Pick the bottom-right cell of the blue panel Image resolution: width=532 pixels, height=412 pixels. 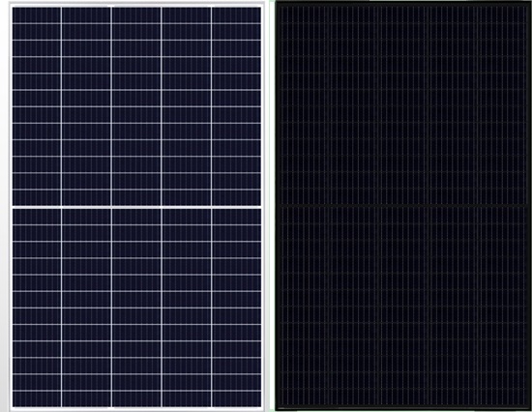click(x=237, y=399)
